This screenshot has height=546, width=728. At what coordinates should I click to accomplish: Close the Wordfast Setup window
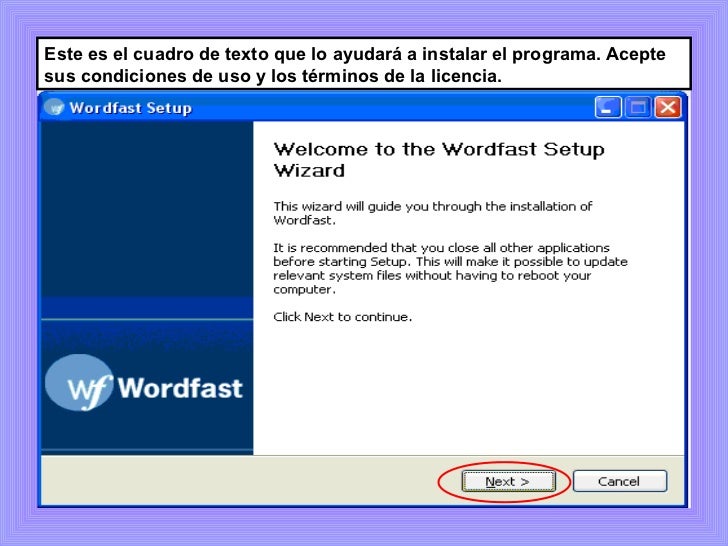coord(668,108)
